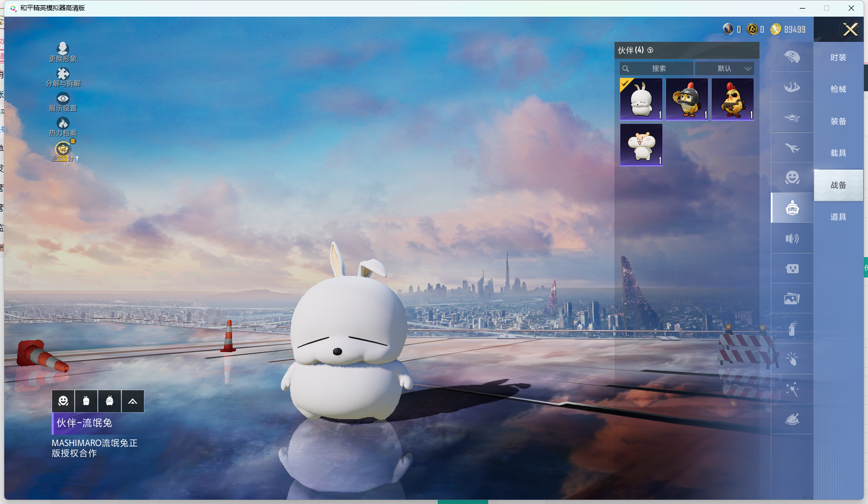868x504 pixels.
Task: Switch to the 时装 tab
Action: [x=838, y=57]
